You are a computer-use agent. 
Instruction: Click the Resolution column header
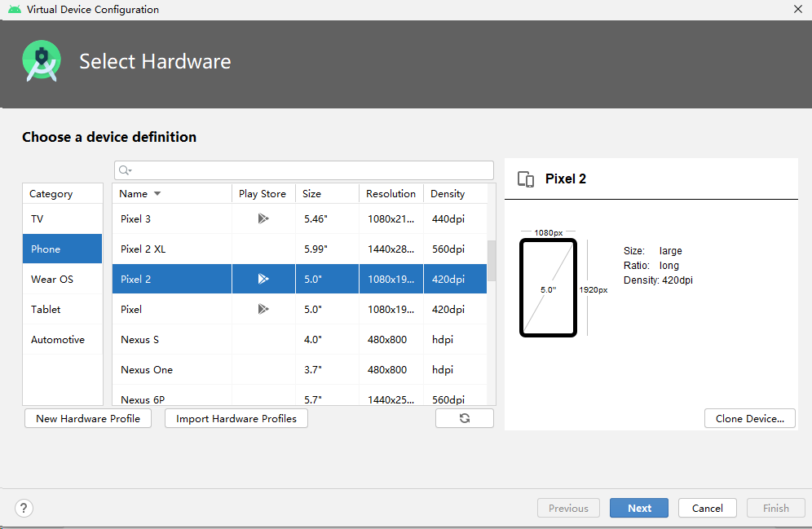tap(391, 194)
